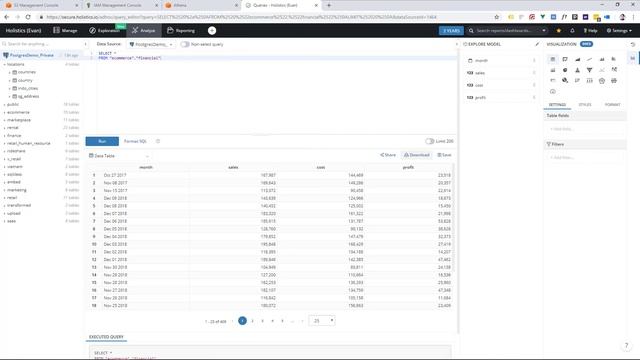The height and width of the screenshot is (360, 640).
Task: Click the Holistics (Evan) logo
Action: (23, 31)
